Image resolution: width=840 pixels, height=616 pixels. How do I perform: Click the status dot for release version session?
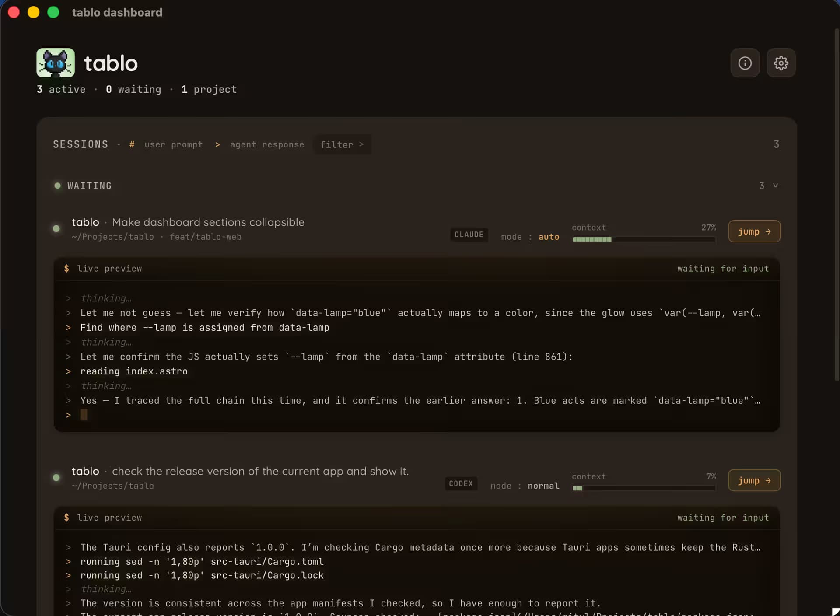point(56,477)
